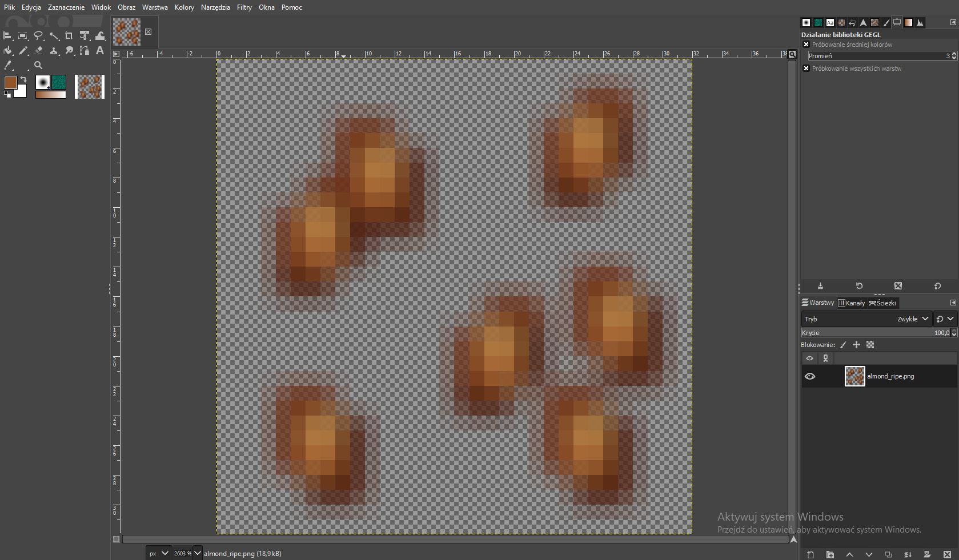Image resolution: width=959 pixels, height=560 pixels.
Task: Select the Free Select lasso tool
Action: (x=38, y=36)
